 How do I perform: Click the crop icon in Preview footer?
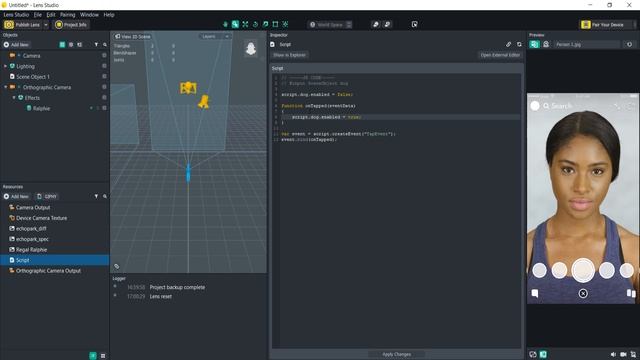click(x=633, y=354)
